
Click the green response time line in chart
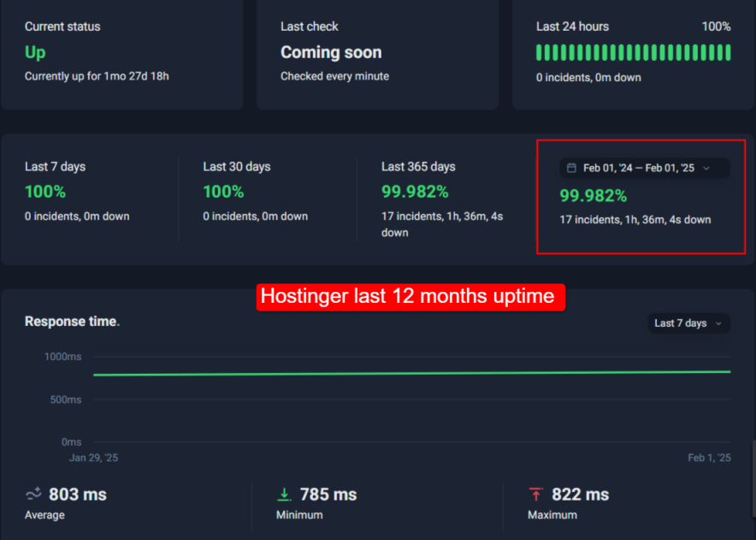click(x=411, y=373)
